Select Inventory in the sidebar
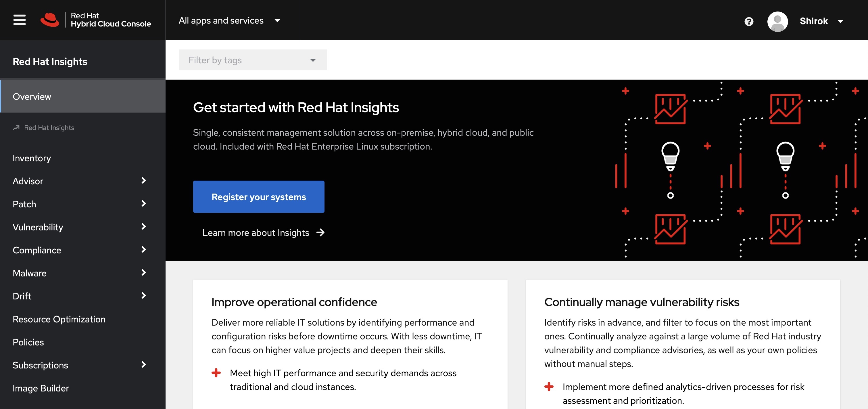Image resolution: width=868 pixels, height=409 pixels. (x=31, y=158)
